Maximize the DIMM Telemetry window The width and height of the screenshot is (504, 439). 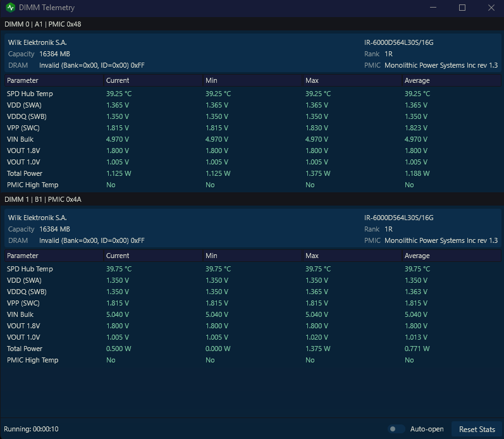tap(462, 8)
